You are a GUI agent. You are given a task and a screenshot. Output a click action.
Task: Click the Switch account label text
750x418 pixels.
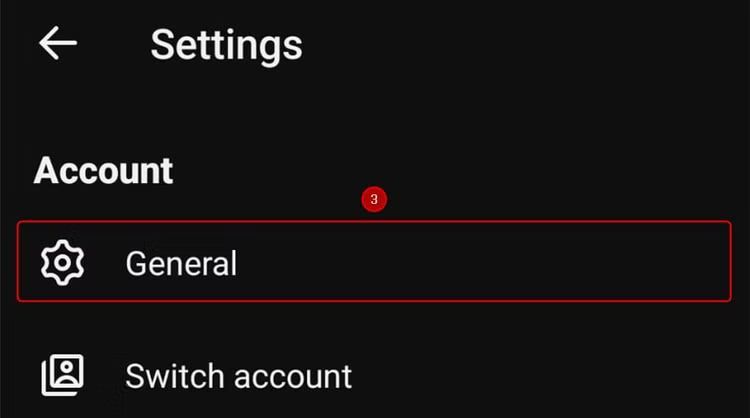[x=238, y=376]
